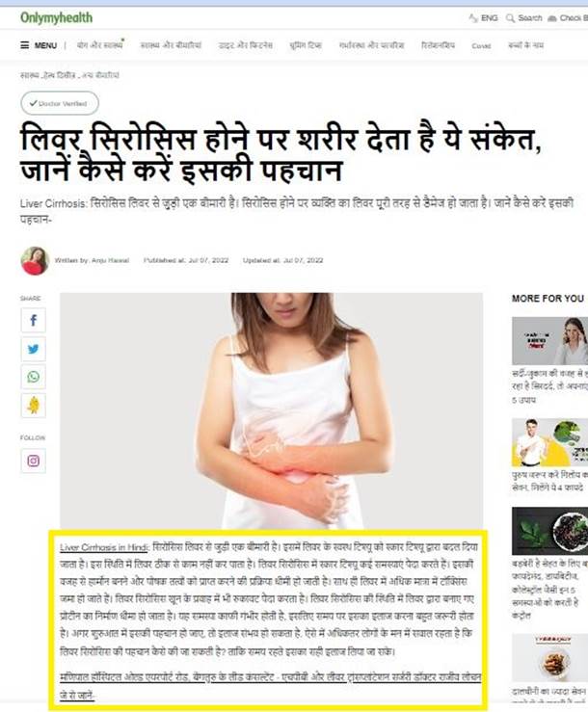Image resolution: width=588 pixels, height=712 pixels.
Task: Open headache article thumbnail in More For You
Action: tap(549, 340)
